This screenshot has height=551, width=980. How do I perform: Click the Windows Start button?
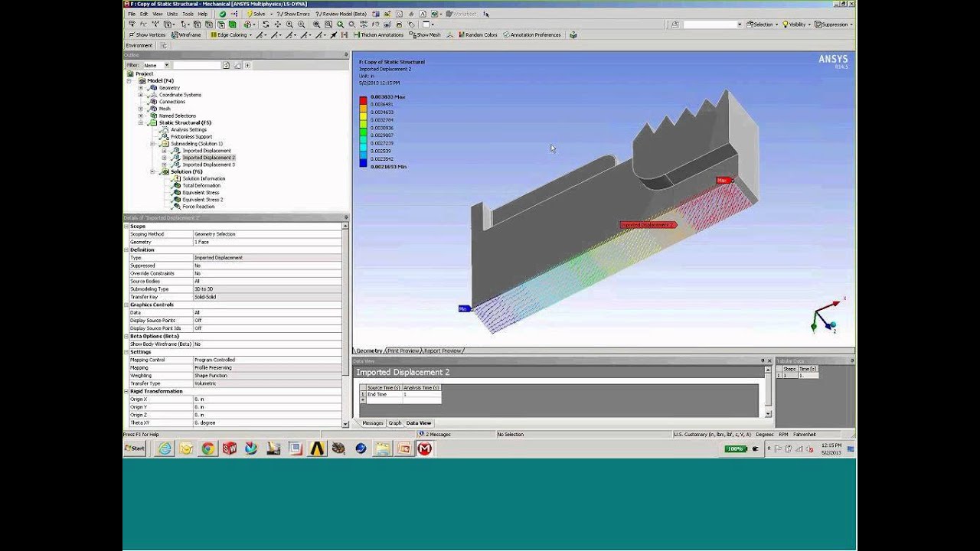tap(135, 448)
